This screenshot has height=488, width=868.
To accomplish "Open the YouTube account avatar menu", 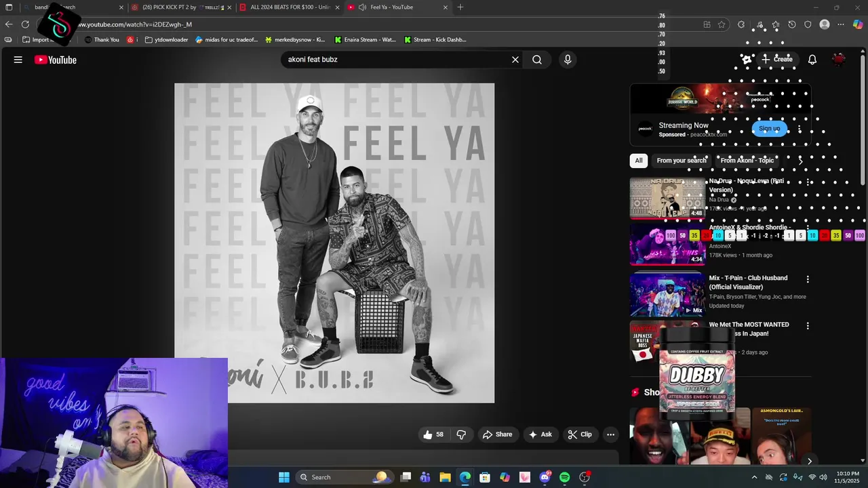I will pyautogui.click(x=840, y=60).
